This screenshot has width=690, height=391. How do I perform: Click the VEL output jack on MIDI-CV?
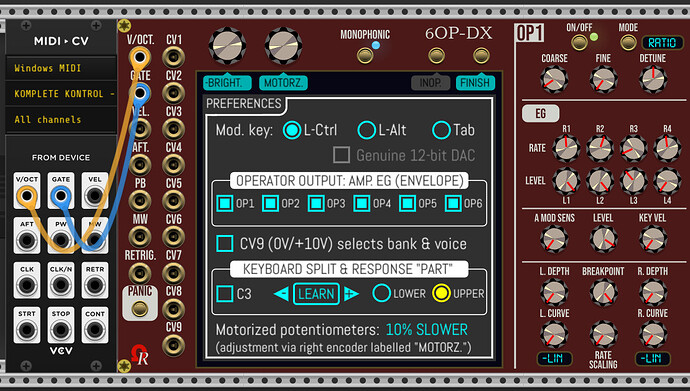pos(95,196)
